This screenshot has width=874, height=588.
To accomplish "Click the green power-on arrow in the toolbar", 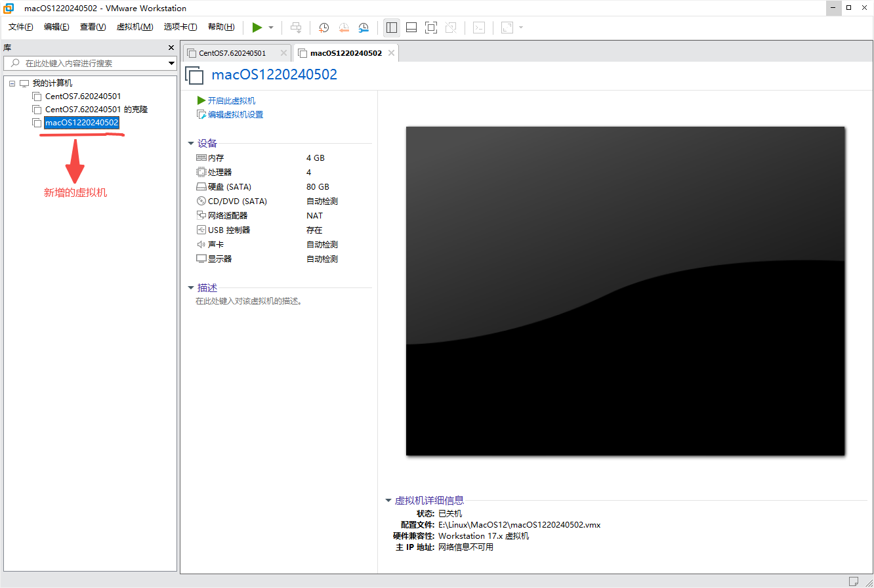I will coord(257,28).
